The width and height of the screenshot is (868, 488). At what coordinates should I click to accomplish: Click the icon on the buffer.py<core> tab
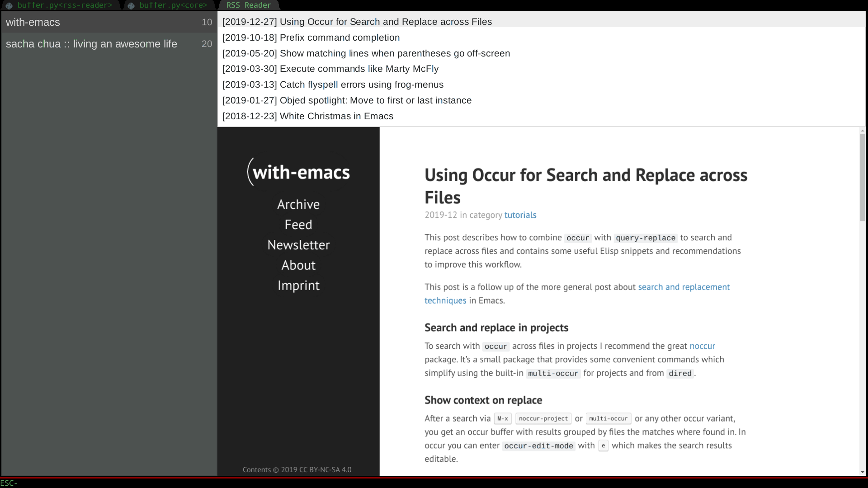[131, 5]
